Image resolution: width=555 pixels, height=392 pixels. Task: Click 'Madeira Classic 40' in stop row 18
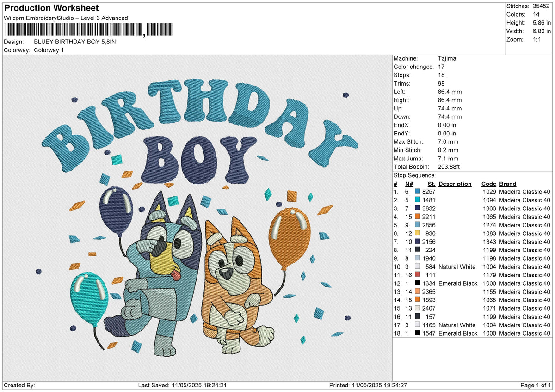525,333
